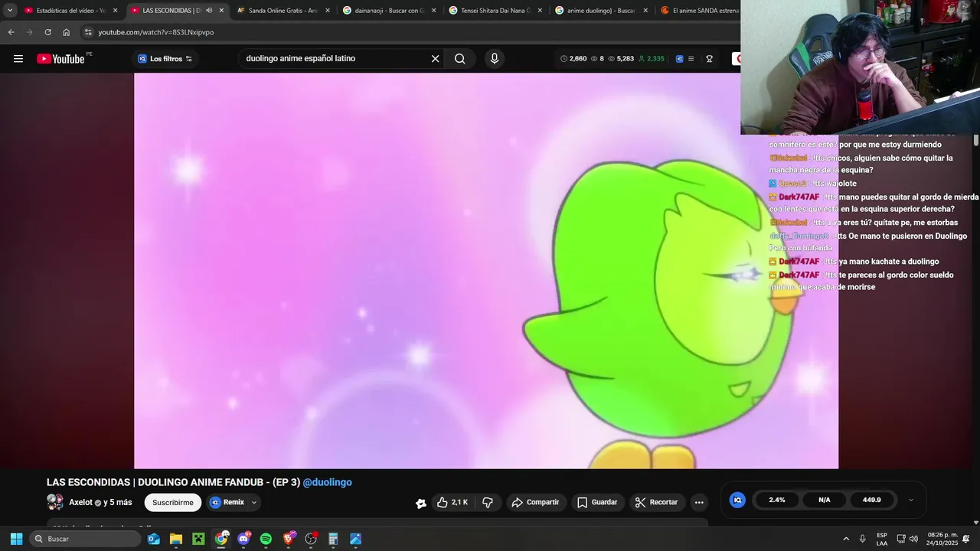Click the vidIQ logo in score panel
The image size is (980, 551).
(x=737, y=500)
